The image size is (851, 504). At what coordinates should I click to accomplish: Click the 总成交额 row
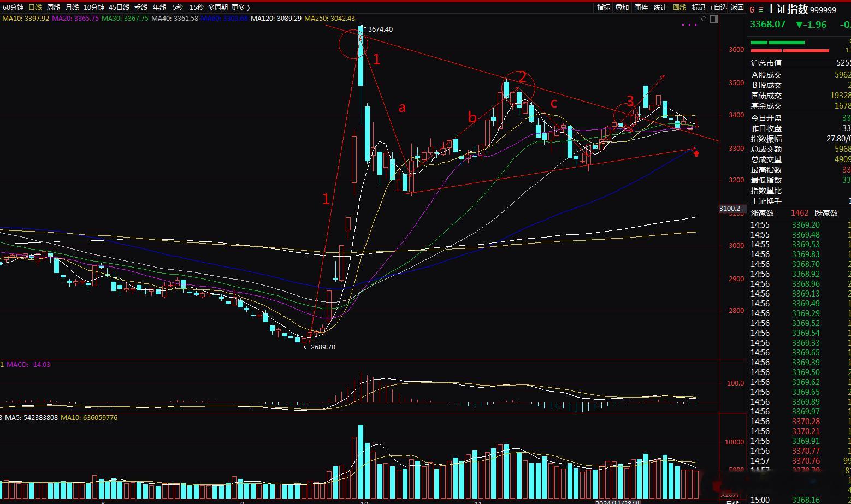(800, 149)
